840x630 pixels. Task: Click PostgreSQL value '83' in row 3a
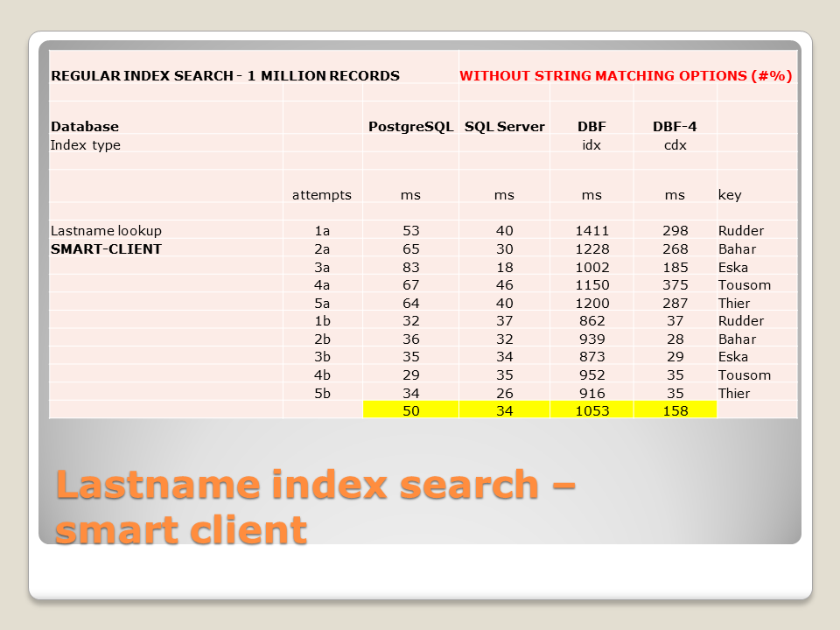(x=411, y=268)
